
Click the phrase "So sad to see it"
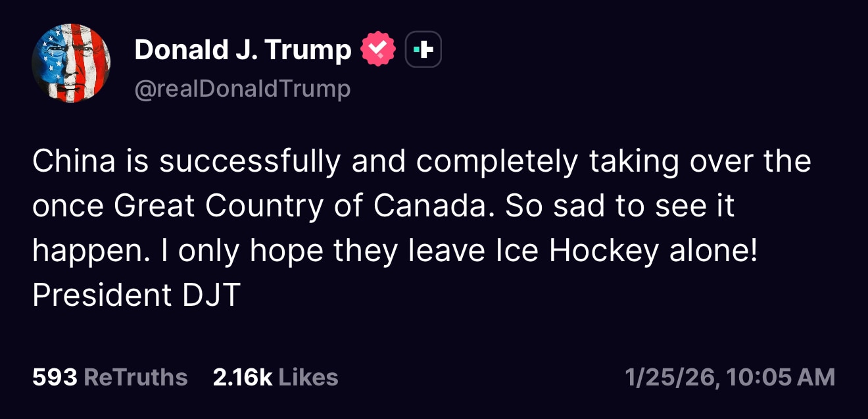pyautogui.click(x=619, y=207)
